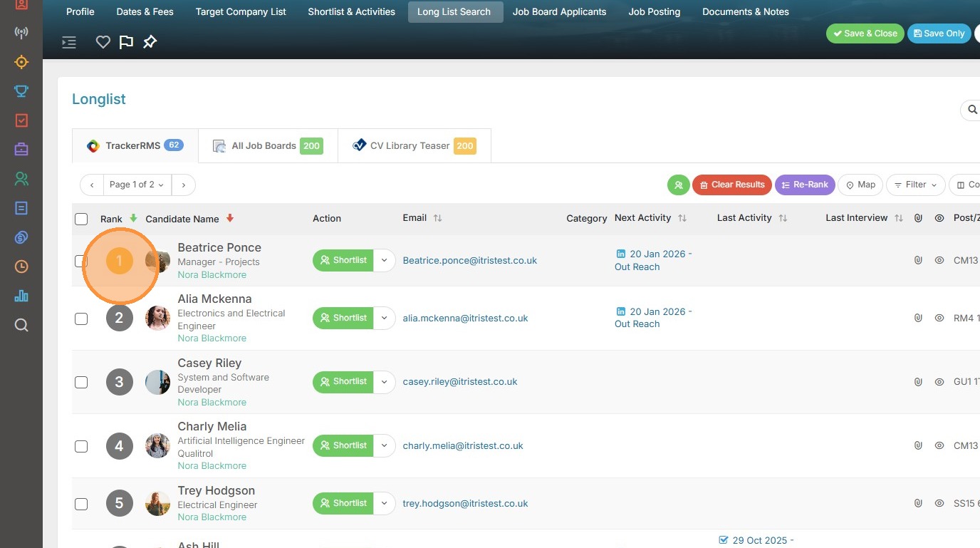This screenshot has width=980, height=548.
Task: Click the pin icon in the toolbar
Action: point(150,42)
